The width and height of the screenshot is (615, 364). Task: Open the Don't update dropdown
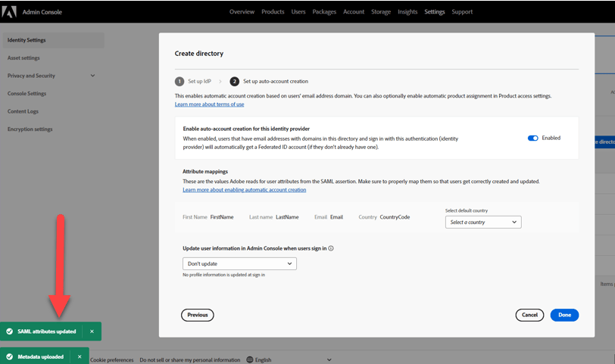click(x=239, y=263)
